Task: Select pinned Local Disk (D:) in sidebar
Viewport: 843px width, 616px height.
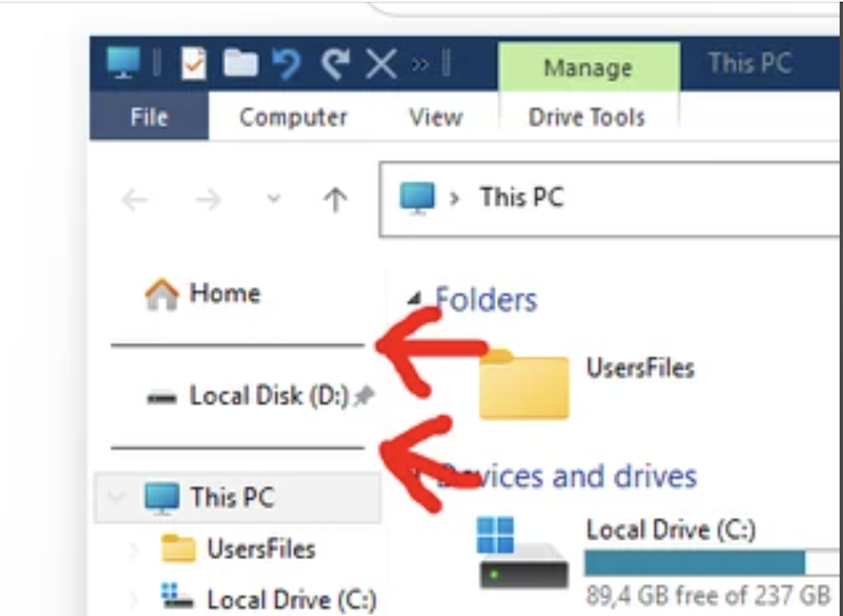Action: (x=269, y=396)
